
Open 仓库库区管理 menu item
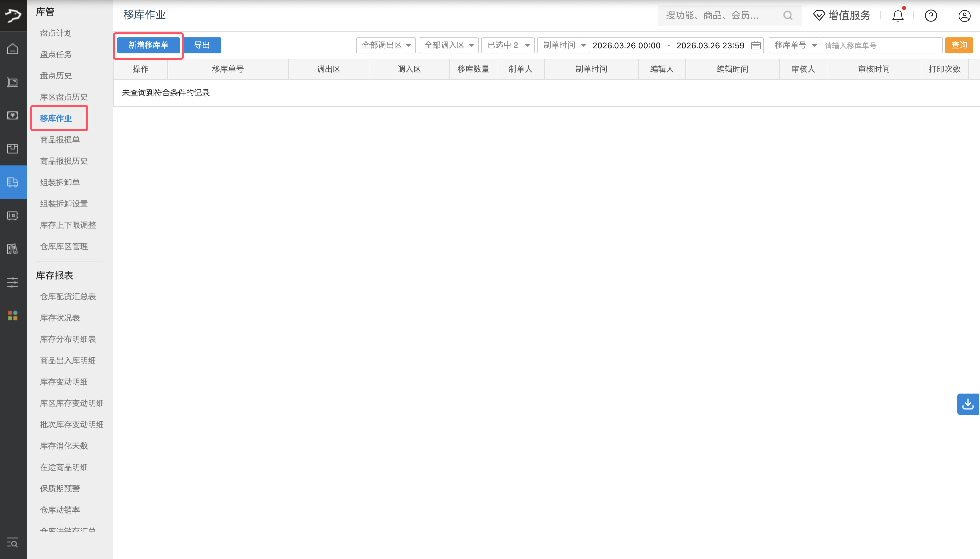coord(64,246)
